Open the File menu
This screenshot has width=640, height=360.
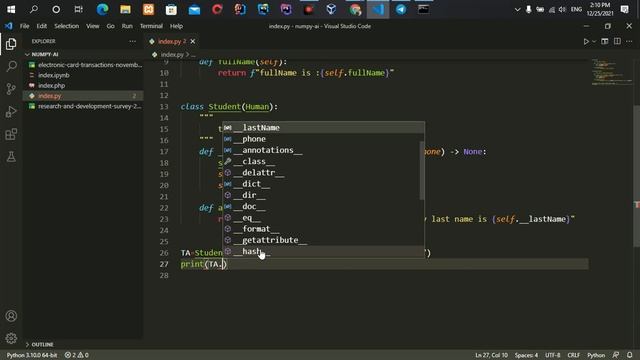(24, 26)
